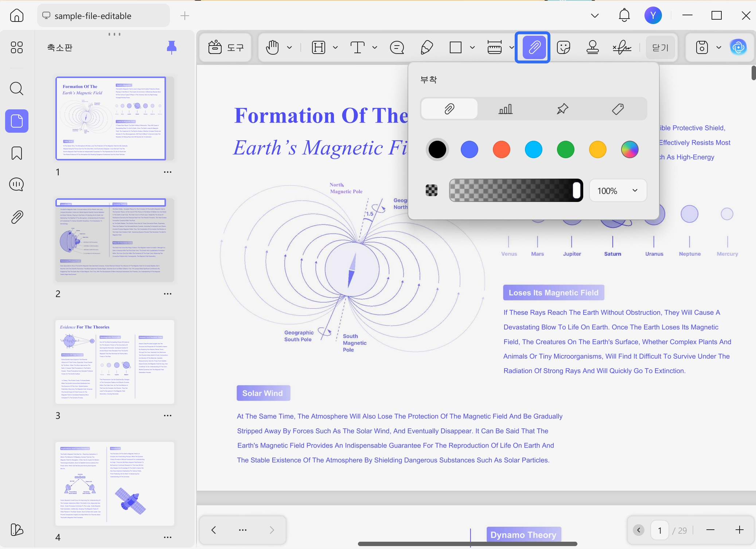Select the blue color swatch
The width and height of the screenshot is (756, 549).
[x=469, y=149]
